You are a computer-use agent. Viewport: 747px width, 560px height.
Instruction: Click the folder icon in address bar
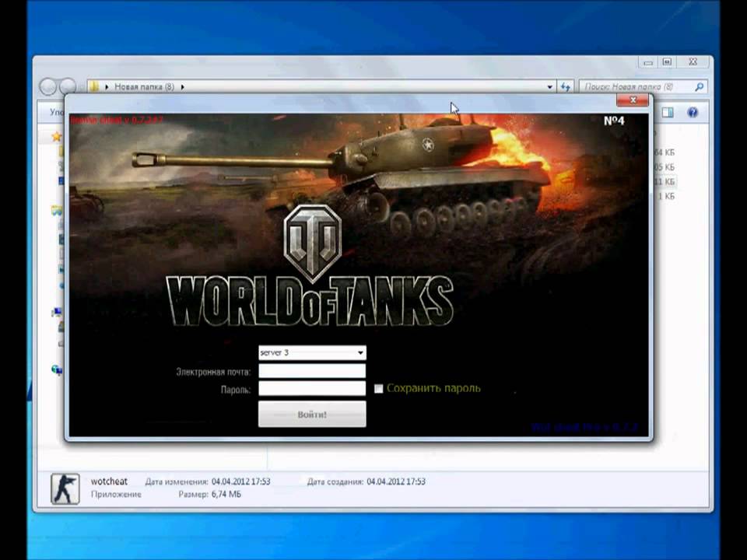[94, 86]
